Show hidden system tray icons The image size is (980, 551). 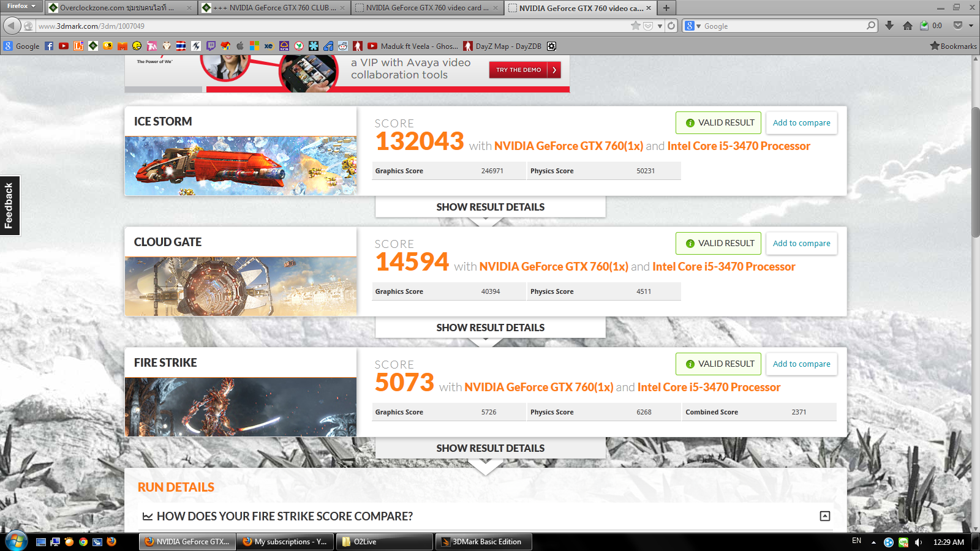click(873, 542)
